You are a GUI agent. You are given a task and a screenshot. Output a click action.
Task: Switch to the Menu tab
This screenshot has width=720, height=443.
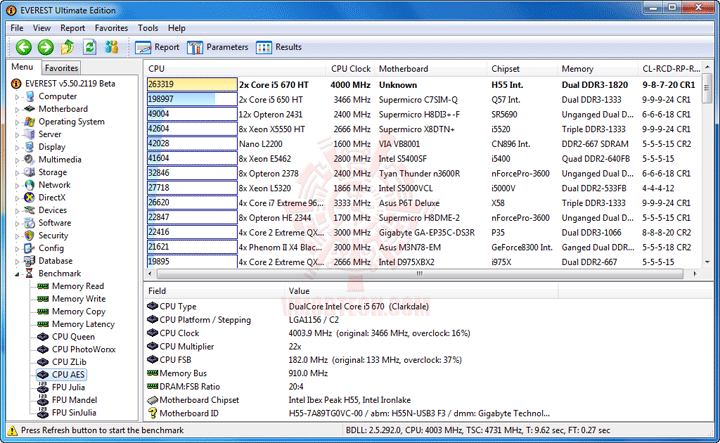click(x=22, y=67)
